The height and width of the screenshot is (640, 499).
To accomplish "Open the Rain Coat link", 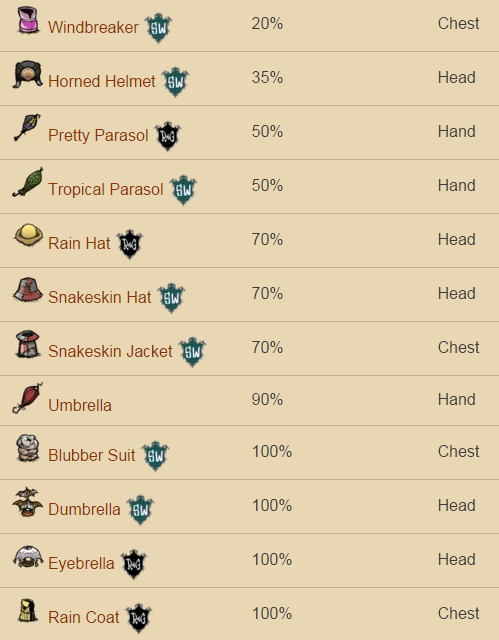I will tap(84, 617).
